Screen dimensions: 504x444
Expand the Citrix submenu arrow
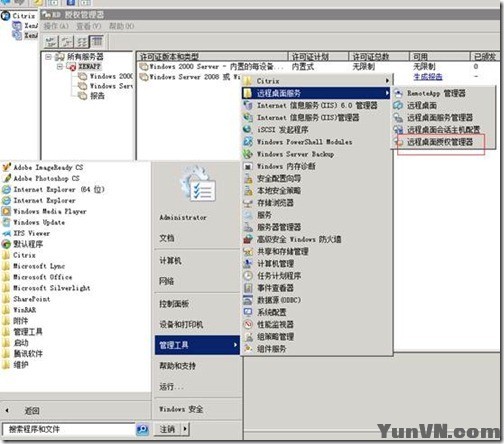tap(387, 81)
